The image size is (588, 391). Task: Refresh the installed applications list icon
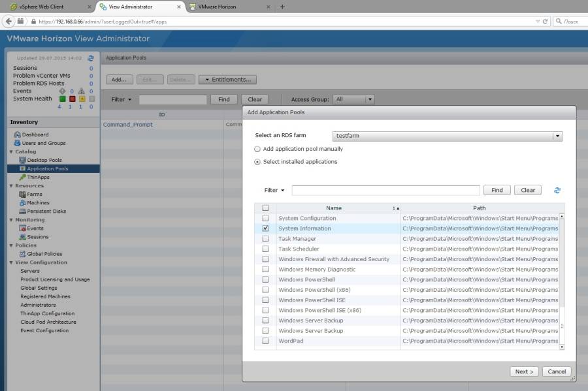(557, 190)
